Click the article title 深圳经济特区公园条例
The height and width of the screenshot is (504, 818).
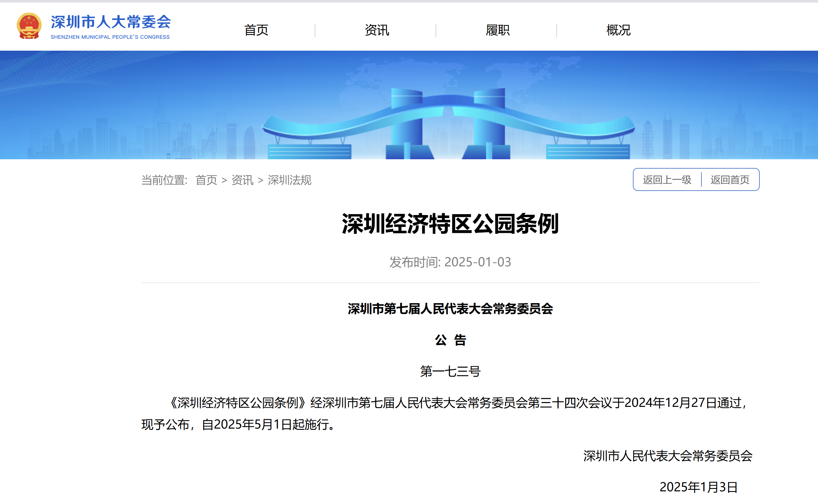(x=450, y=224)
